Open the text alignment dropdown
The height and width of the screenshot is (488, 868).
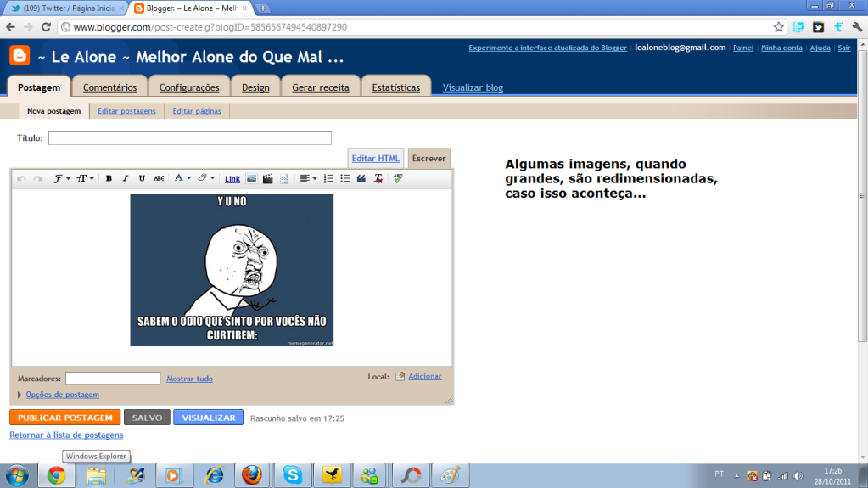pyautogui.click(x=309, y=178)
